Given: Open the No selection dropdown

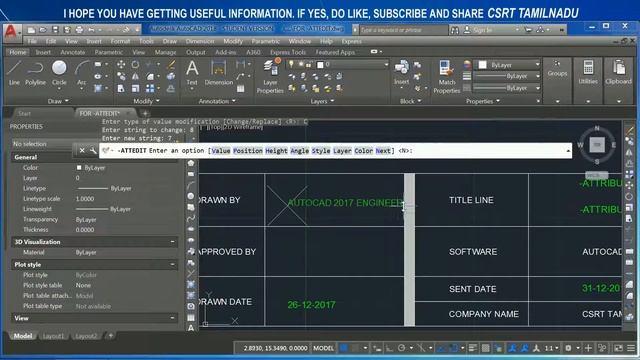Looking at the screenshot, I should 42,144.
